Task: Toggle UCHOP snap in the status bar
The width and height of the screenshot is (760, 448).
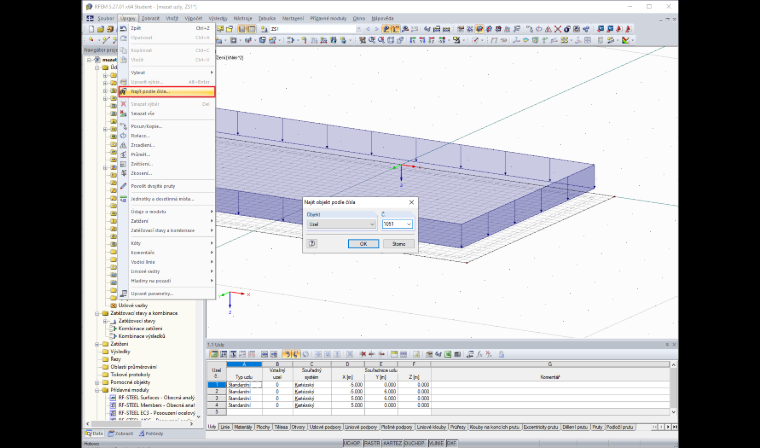Action: (352, 443)
